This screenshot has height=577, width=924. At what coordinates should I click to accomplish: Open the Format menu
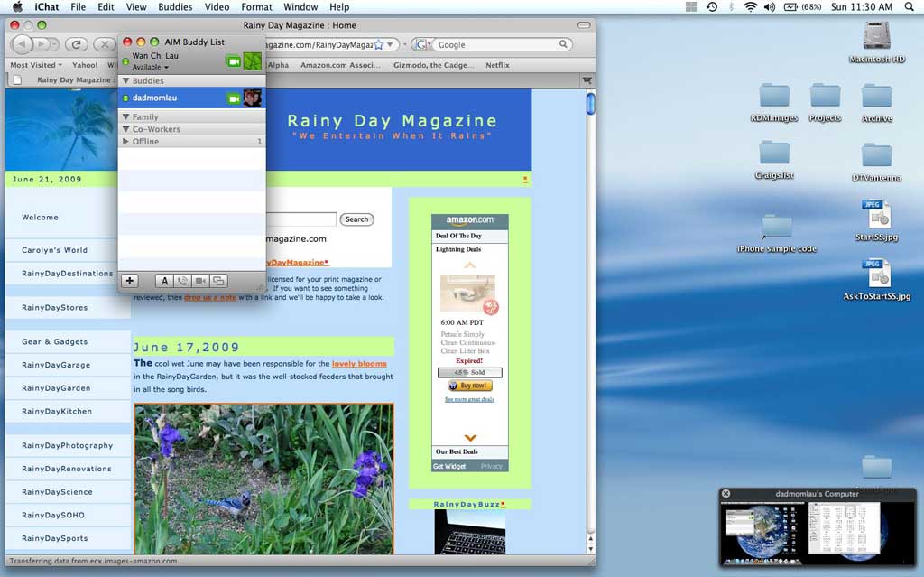(256, 7)
